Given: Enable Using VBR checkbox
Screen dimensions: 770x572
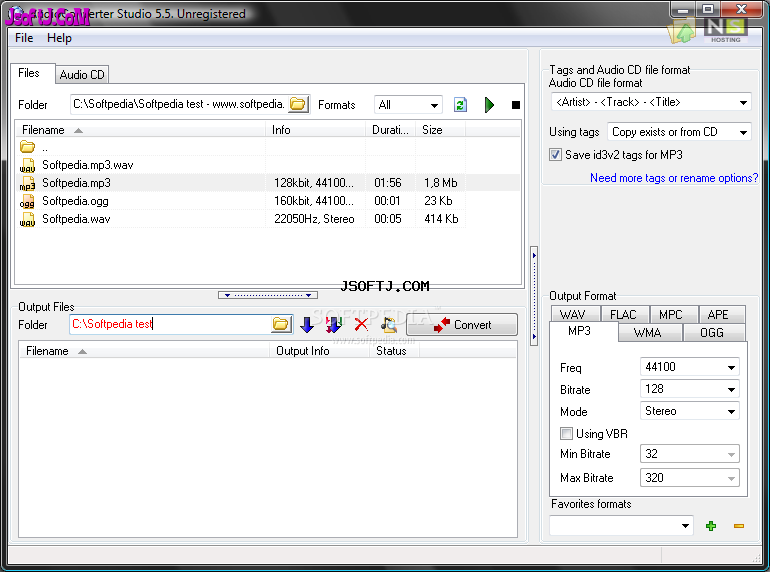Looking at the screenshot, I should (566, 434).
